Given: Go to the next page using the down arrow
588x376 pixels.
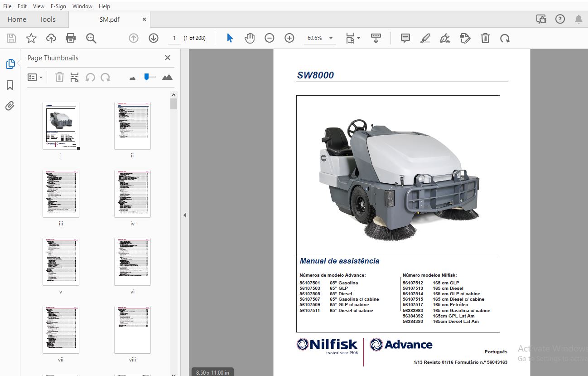Looking at the screenshot, I should (x=154, y=38).
